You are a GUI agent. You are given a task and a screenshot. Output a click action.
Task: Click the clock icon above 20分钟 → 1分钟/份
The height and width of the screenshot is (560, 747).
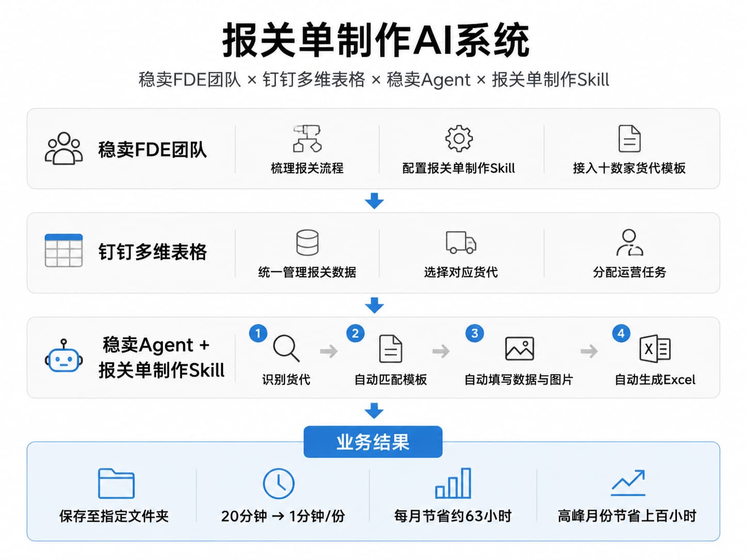pos(279,483)
